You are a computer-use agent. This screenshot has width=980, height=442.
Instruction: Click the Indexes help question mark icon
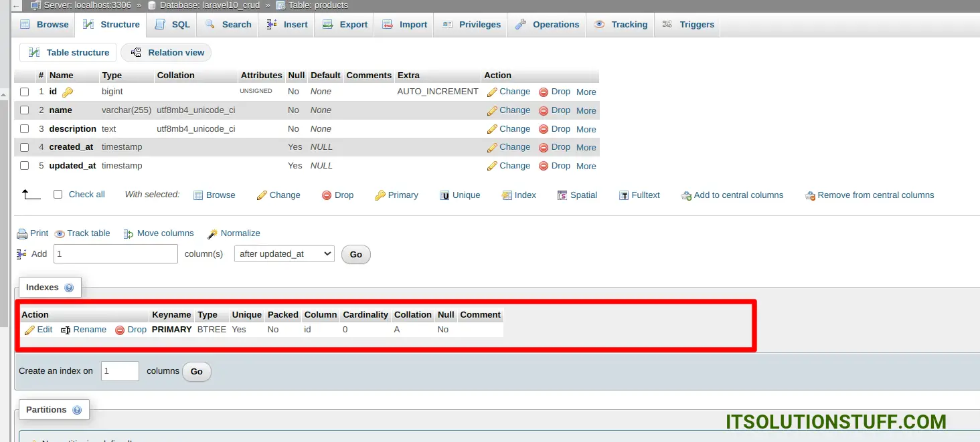69,288
